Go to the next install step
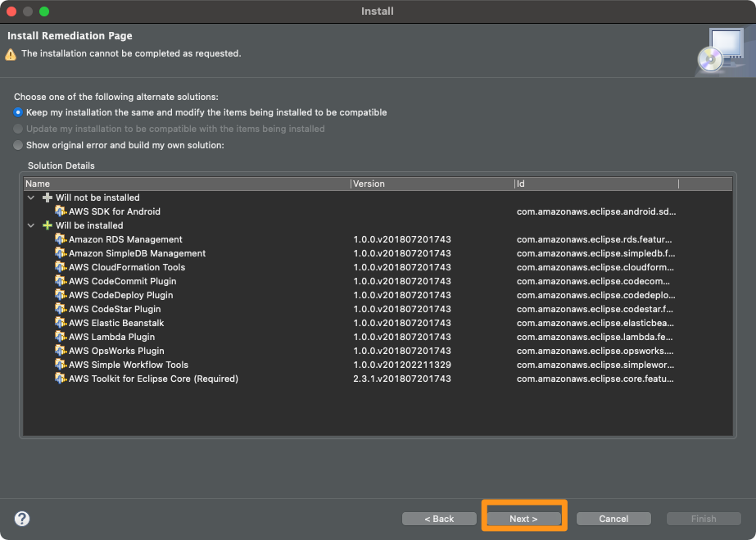The image size is (756, 540). point(523,519)
